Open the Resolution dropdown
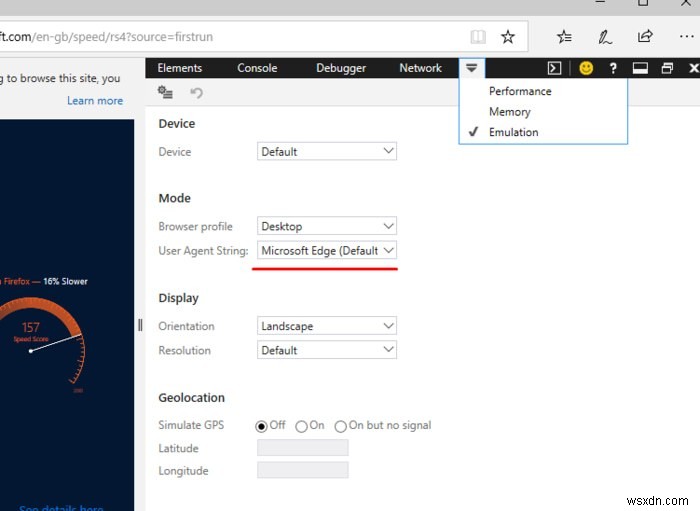Screen dimensions: 700x511 pyautogui.click(x=327, y=350)
